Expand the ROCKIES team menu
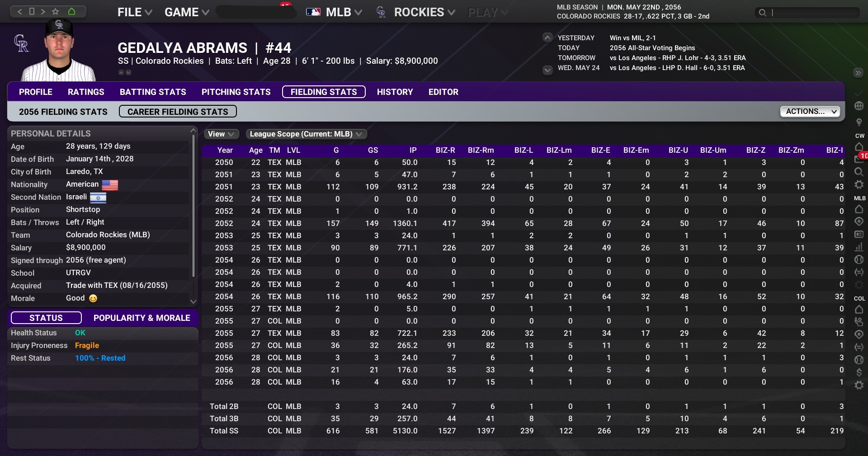 pos(415,12)
